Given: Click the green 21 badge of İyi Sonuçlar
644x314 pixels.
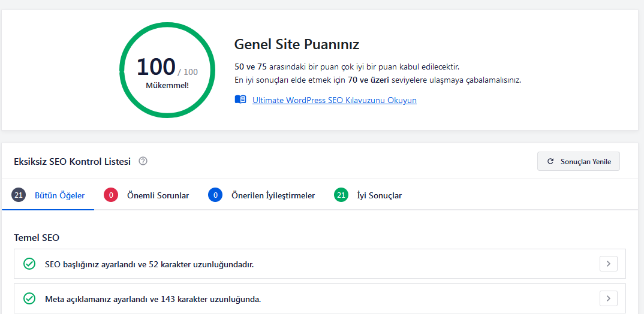Looking at the screenshot, I should (x=341, y=195).
